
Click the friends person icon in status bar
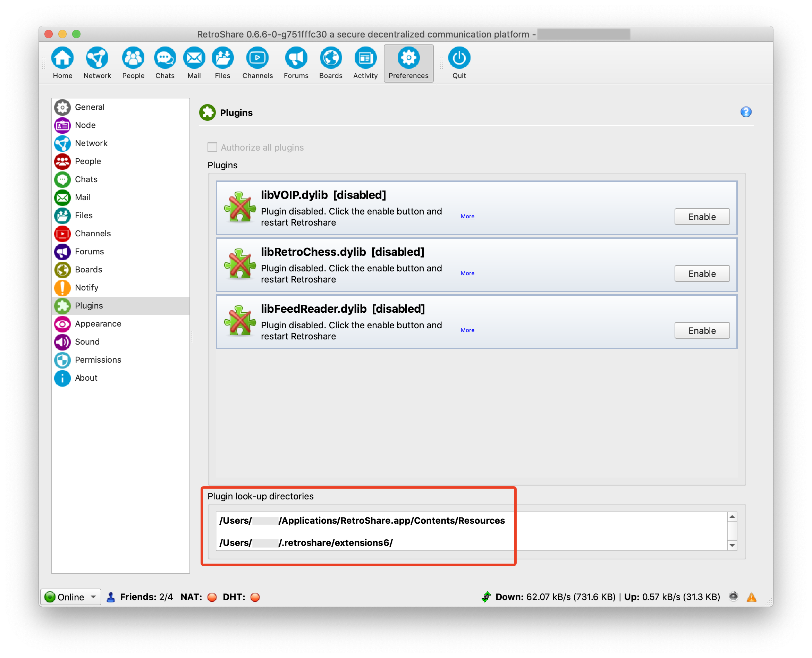pyautogui.click(x=111, y=597)
